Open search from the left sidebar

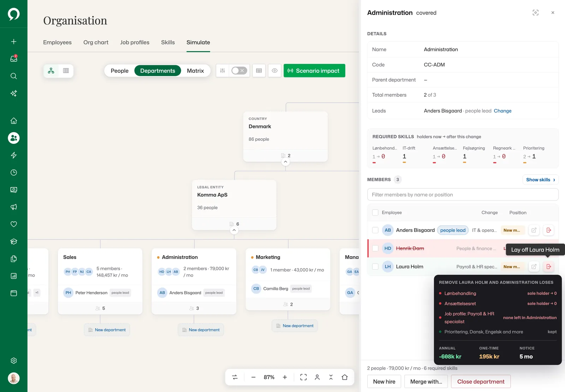13,76
